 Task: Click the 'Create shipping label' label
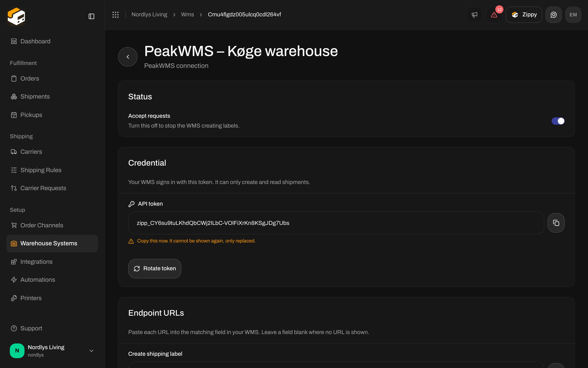155,354
